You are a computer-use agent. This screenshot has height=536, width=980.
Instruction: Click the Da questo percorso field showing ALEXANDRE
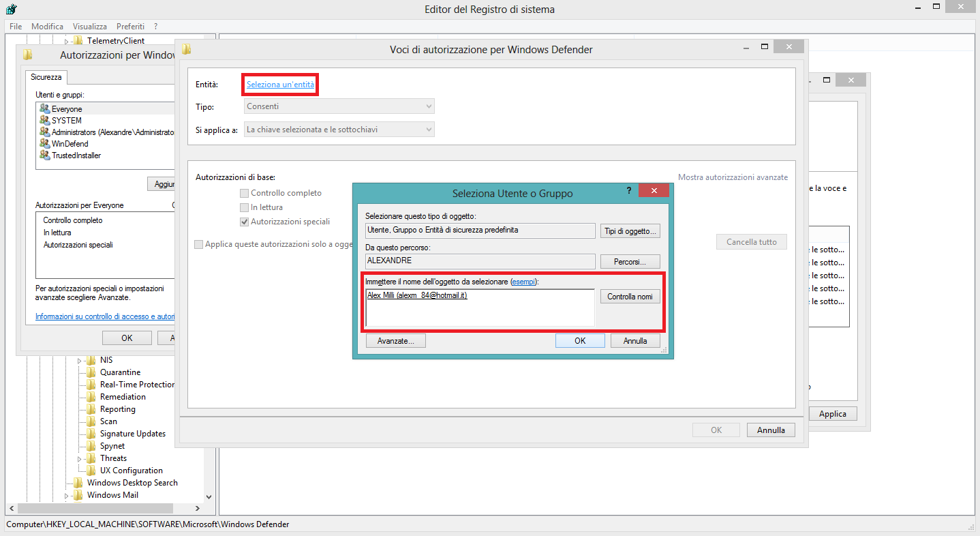(480, 261)
